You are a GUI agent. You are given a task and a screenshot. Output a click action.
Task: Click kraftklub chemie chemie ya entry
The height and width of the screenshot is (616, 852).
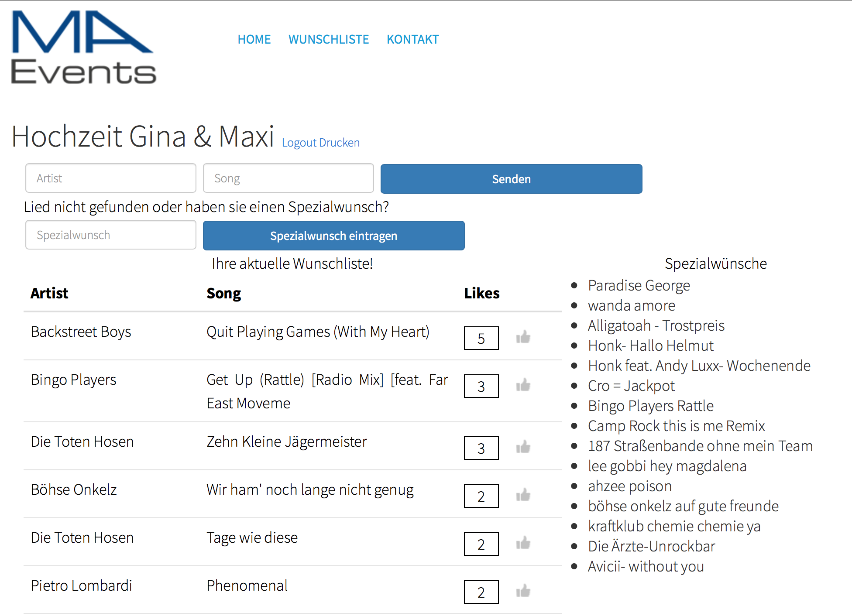tap(674, 526)
